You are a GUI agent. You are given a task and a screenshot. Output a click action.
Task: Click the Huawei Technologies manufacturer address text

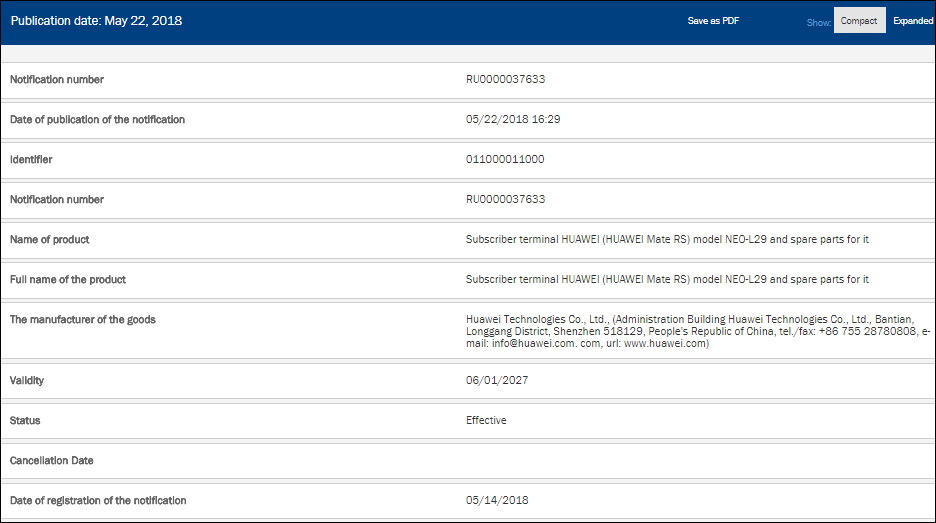point(697,331)
